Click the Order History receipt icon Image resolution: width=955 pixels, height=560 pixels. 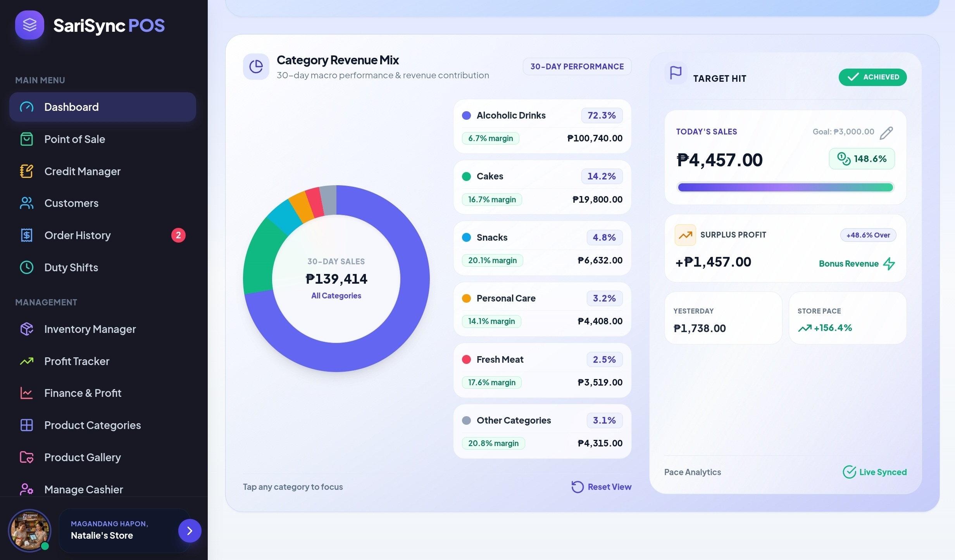point(27,235)
